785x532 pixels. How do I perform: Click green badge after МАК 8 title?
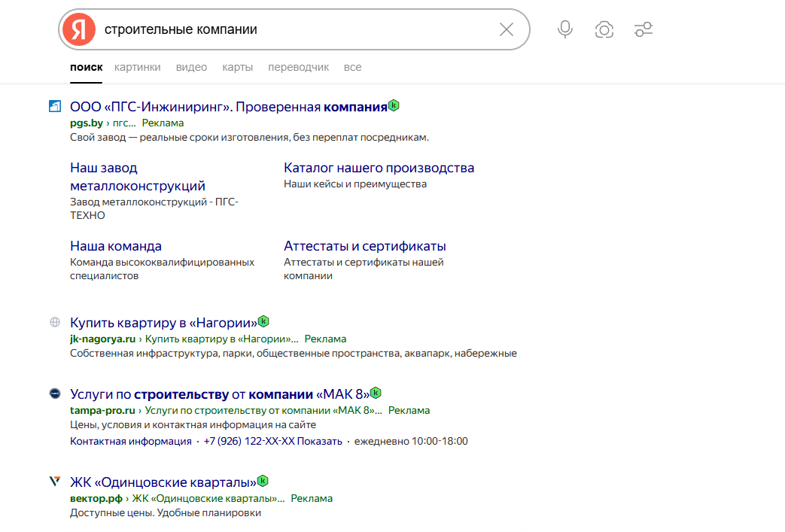coord(376,393)
